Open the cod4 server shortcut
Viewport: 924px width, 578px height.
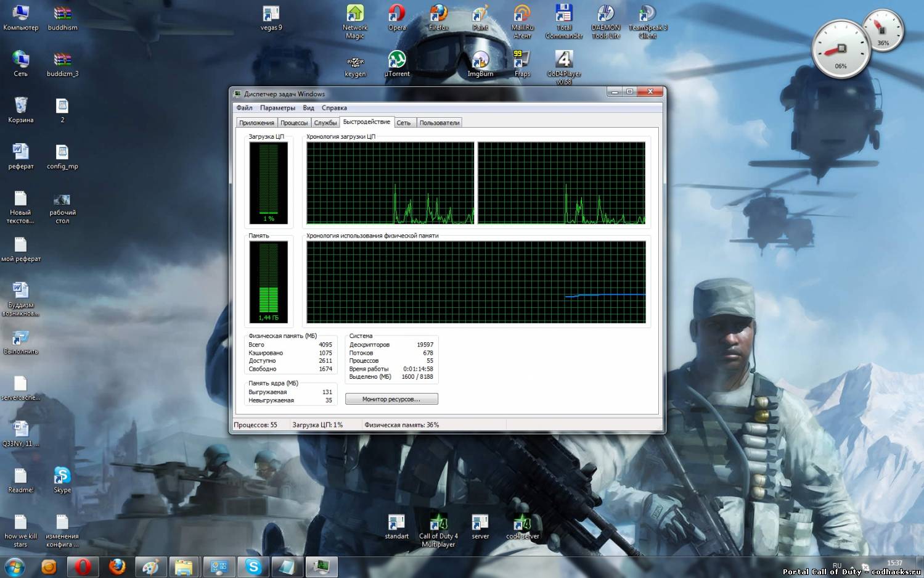click(x=522, y=526)
